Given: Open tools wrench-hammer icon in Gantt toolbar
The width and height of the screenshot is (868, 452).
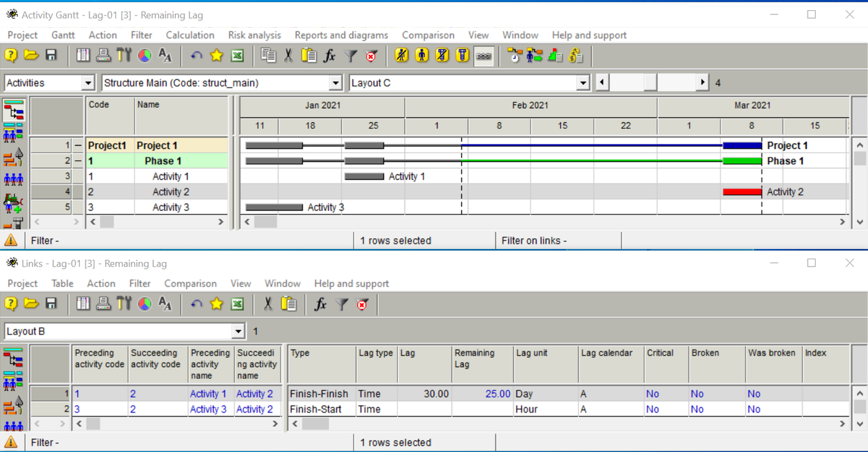Looking at the screenshot, I should (123, 56).
